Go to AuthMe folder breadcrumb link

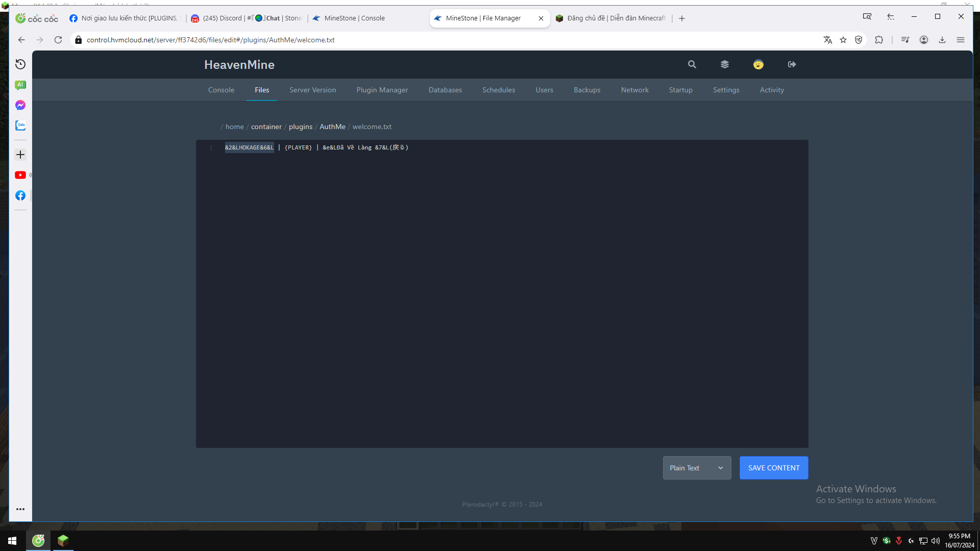pyautogui.click(x=332, y=127)
